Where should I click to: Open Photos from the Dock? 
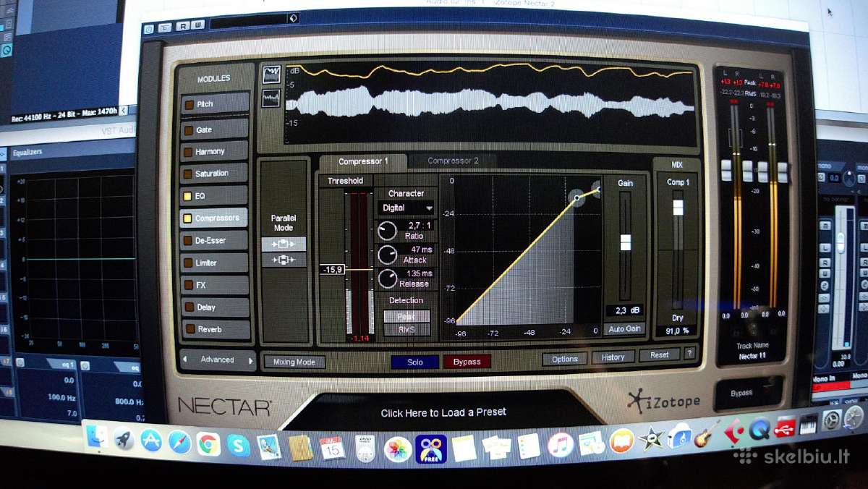(397, 449)
